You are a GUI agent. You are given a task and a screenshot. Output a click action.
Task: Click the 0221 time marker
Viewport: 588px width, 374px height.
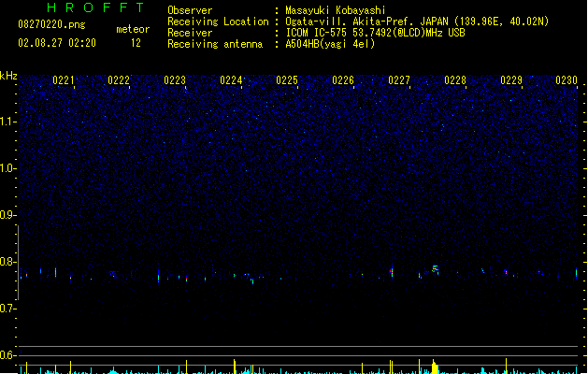pos(64,80)
